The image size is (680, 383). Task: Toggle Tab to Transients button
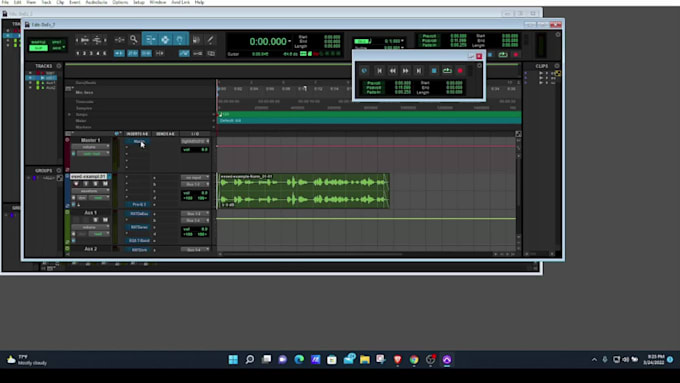[119, 53]
